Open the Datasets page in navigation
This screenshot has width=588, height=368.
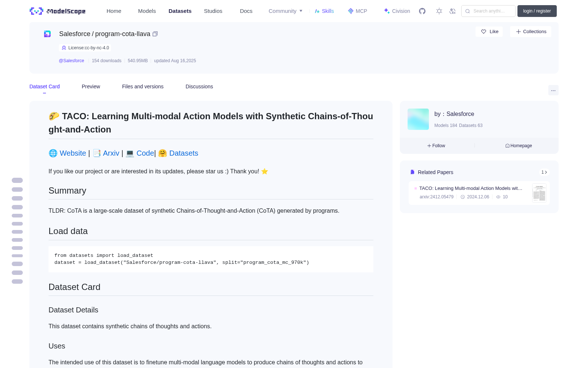(x=180, y=11)
